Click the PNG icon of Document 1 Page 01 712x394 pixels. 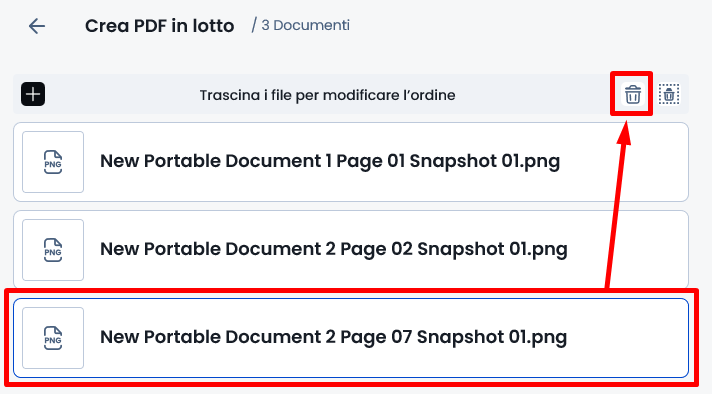[x=53, y=162]
